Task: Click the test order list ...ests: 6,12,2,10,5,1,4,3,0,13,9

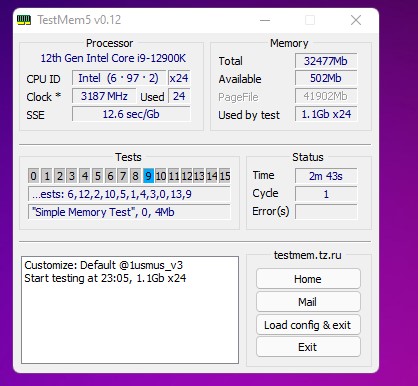Action: click(129, 194)
